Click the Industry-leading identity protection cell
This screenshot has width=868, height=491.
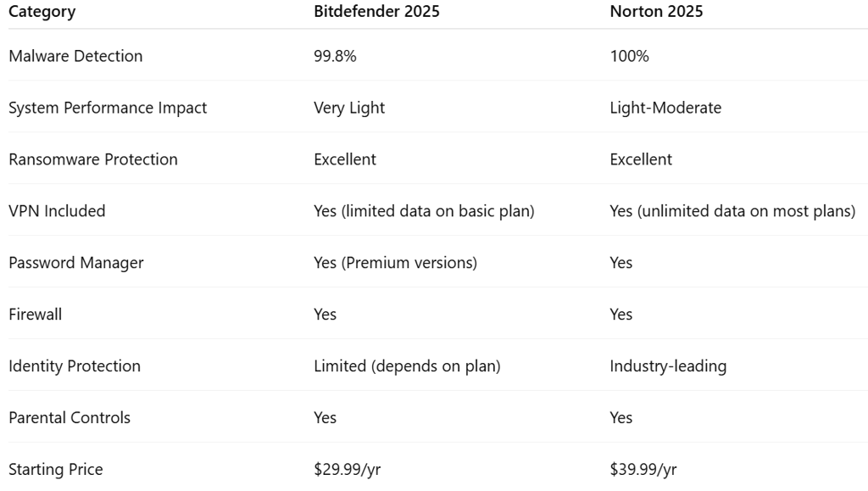click(668, 366)
